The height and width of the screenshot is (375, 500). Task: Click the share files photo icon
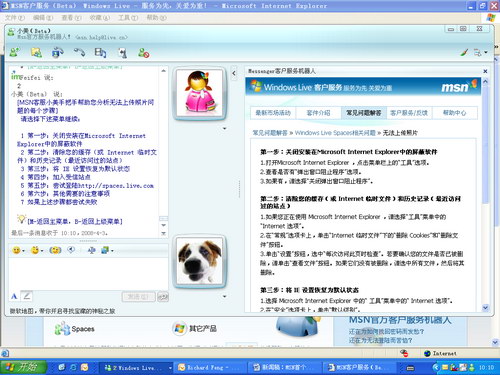click(36, 53)
